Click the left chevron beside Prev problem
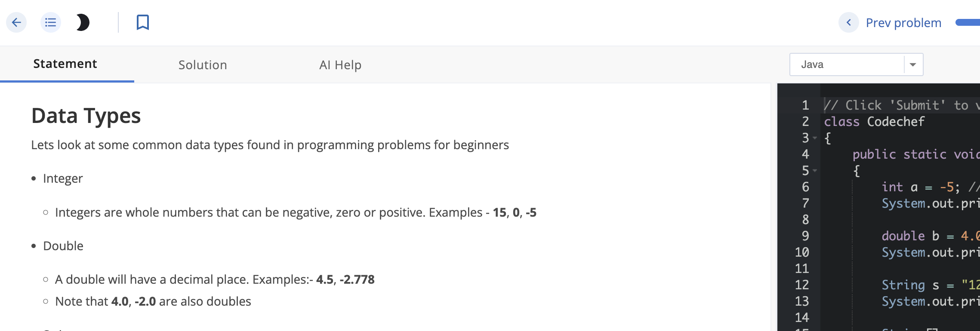 [x=848, y=22]
